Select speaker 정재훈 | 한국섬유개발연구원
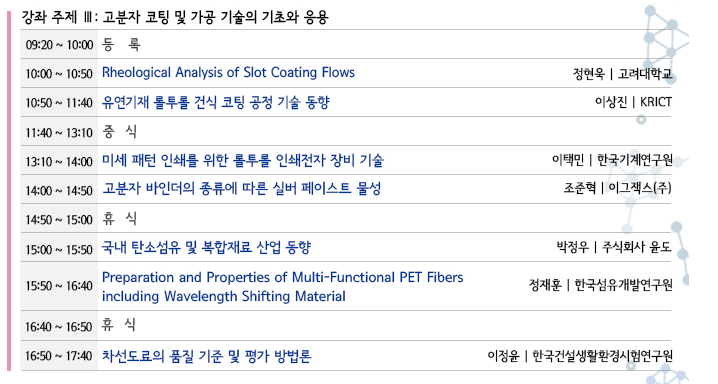This screenshot has width=718, height=384. 601,285
